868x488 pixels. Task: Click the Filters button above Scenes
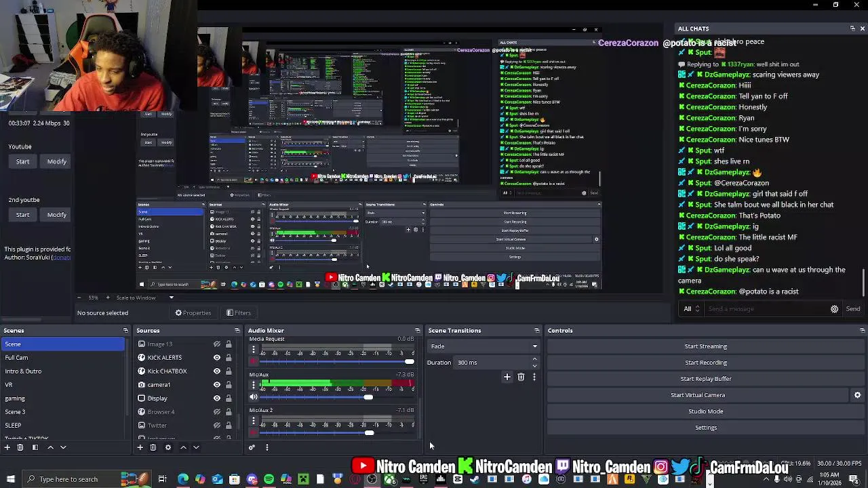tap(239, 313)
